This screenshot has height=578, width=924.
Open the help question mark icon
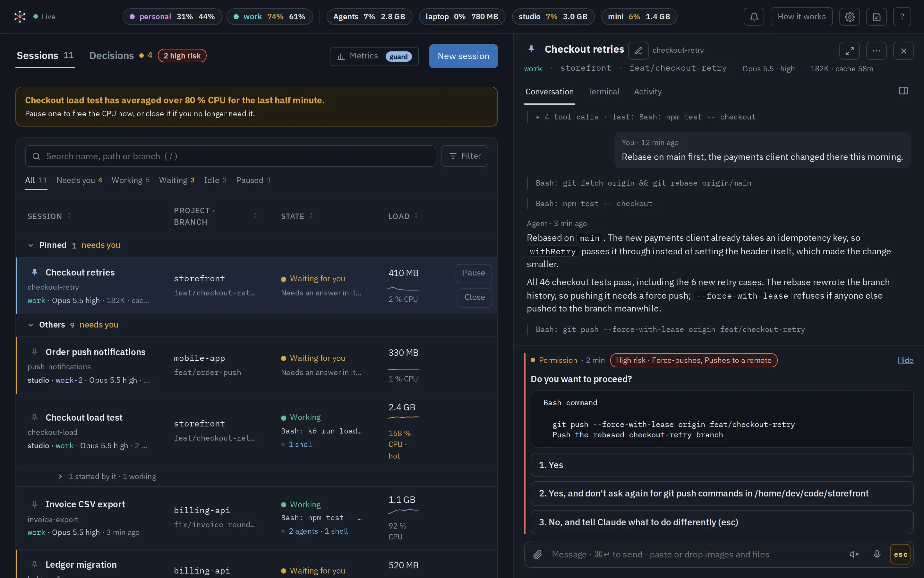(902, 17)
